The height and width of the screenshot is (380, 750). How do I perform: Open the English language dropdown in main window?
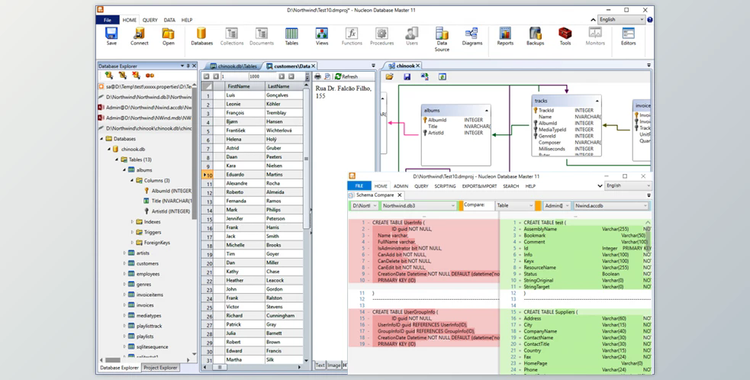(621, 20)
